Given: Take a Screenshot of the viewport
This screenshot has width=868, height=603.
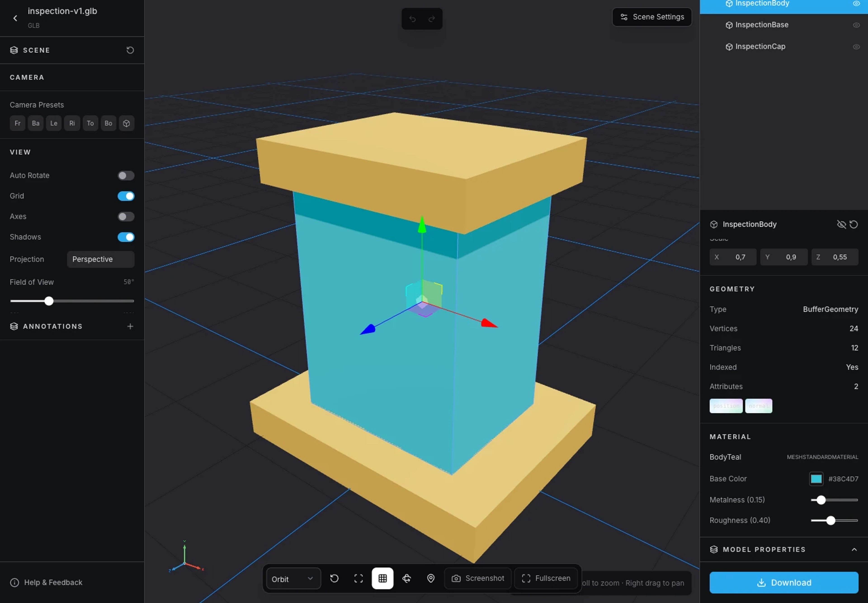Looking at the screenshot, I should [478, 578].
